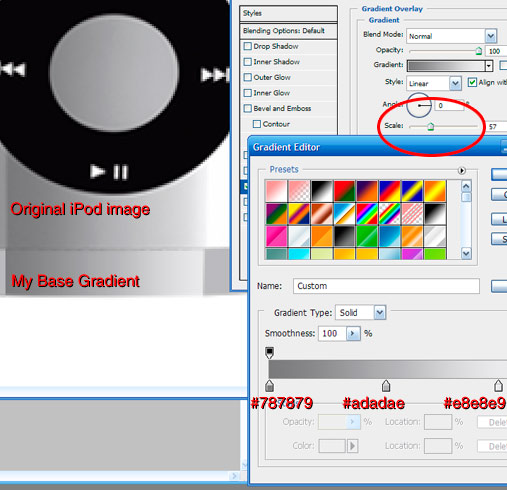The height and width of the screenshot is (490, 507).
Task: Select the opaque spectrum rainbow preset
Action: (x=367, y=214)
